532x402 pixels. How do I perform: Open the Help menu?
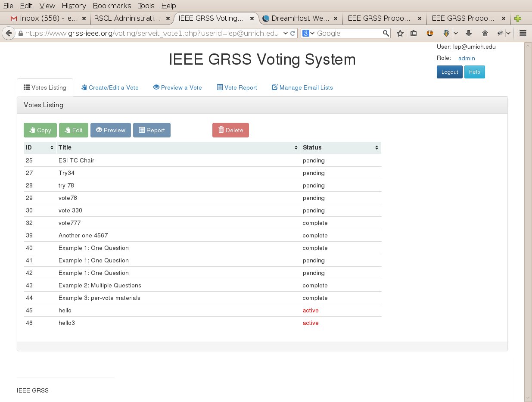pyautogui.click(x=168, y=6)
